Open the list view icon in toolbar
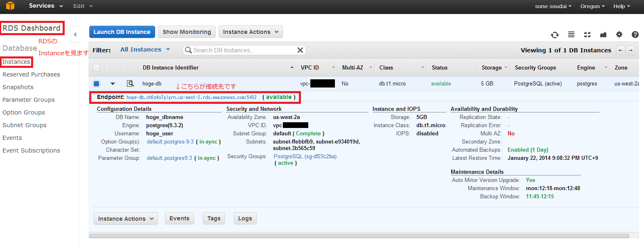 tap(571, 35)
